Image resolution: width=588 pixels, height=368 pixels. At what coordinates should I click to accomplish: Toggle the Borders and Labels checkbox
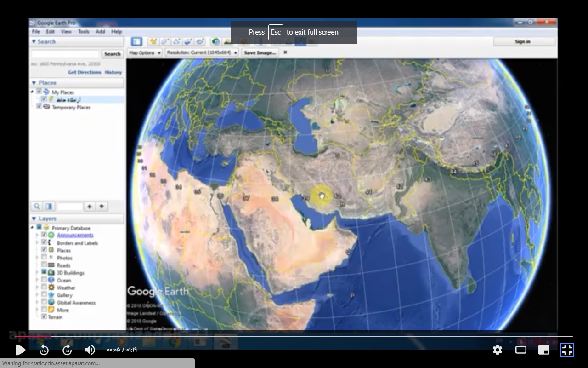click(45, 242)
